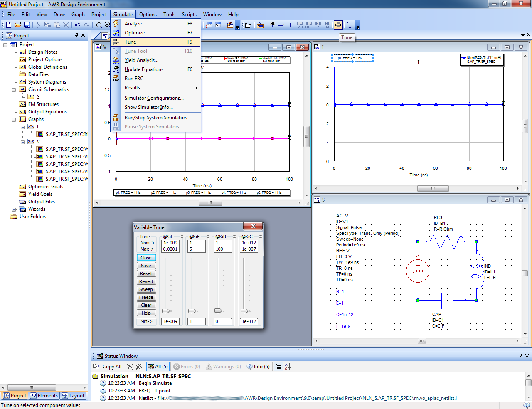Click the Open Project folder icon
This screenshot has width=532, height=409.
(x=18, y=25)
